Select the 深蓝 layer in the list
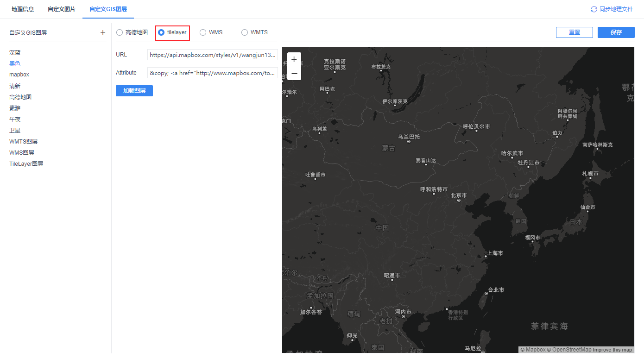 click(15, 53)
